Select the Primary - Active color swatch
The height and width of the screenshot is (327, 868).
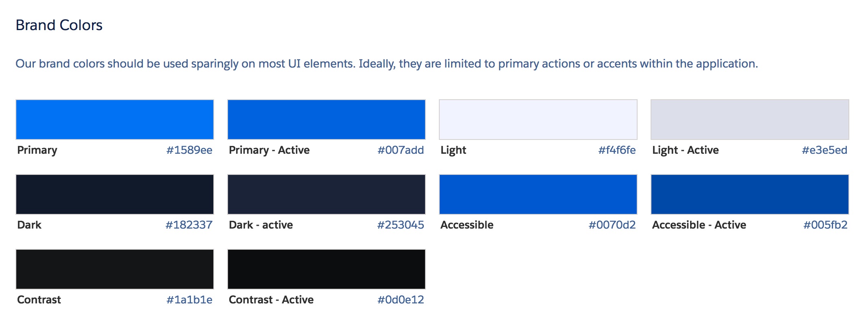point(327,120)
